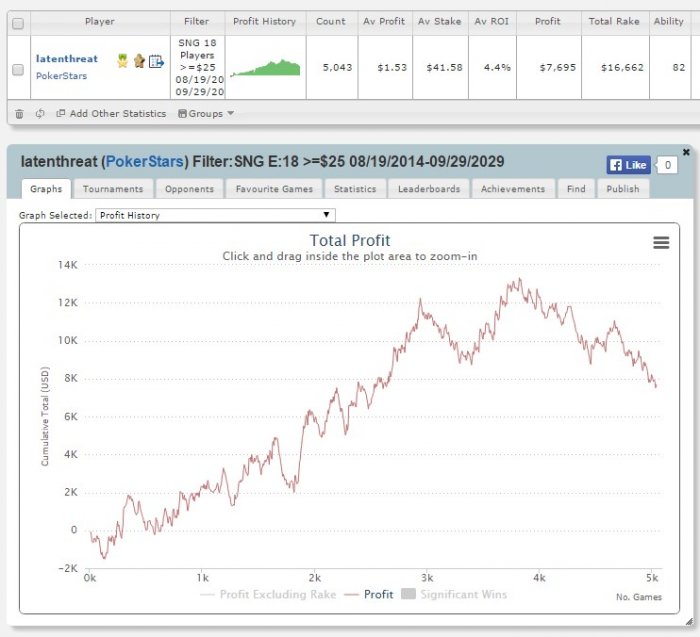
Task: Close the latenthreat details panel
Action: [x=686, y=152]
